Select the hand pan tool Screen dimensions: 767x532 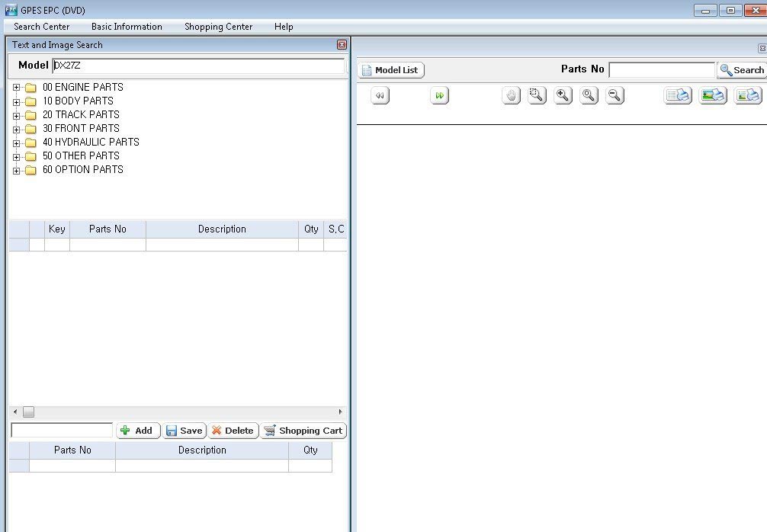pos(512,95)
